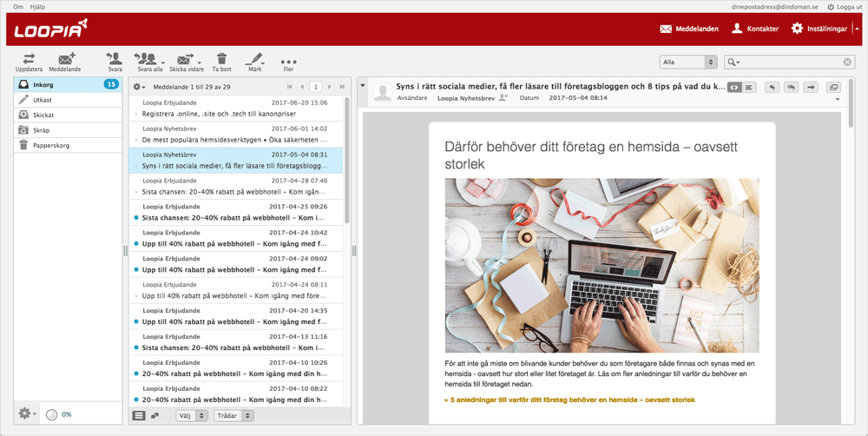The height and width of the screenshot is (436, 868).
Task: Open the '5 anledningar till varför' link
Action: 569,400
